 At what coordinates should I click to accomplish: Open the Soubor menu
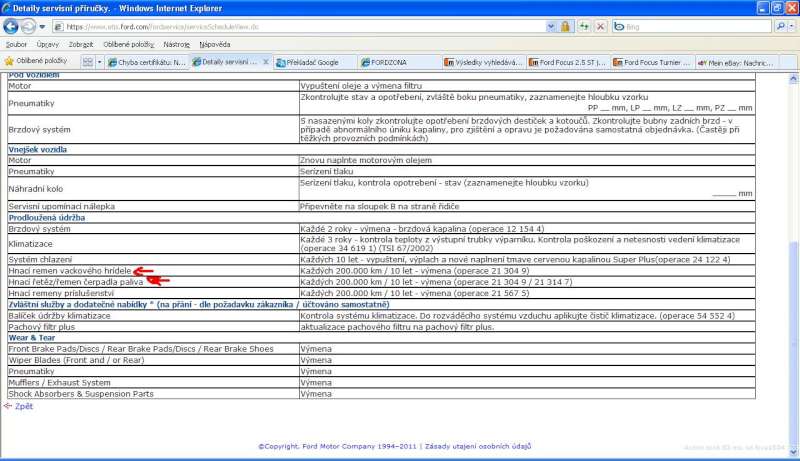[x=16, y=44]
